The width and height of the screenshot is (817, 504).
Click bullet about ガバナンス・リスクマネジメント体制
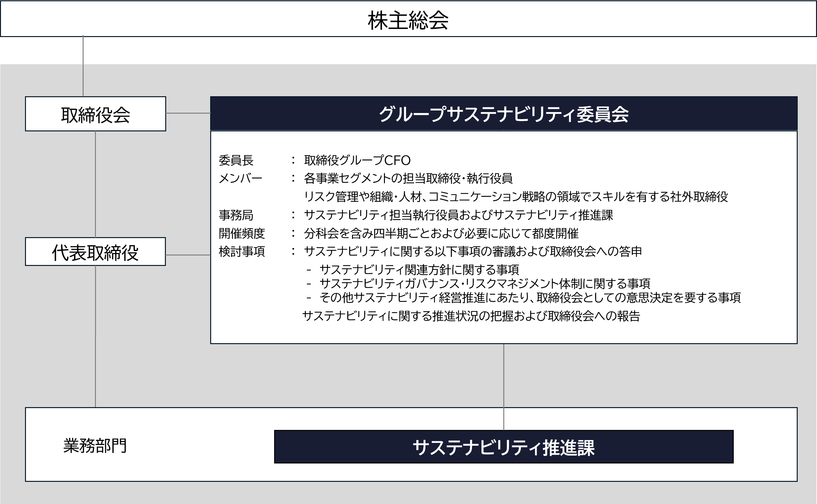point(485,283)
